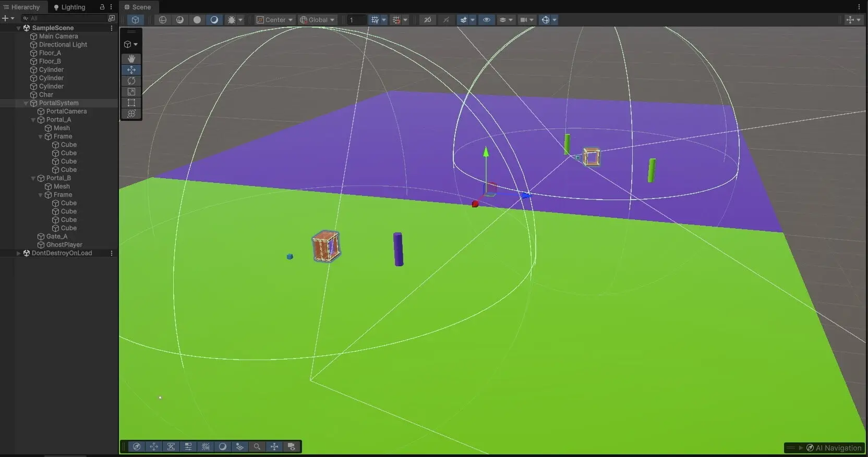This screenshot has height=457, width=868.
Task: Click the magnifier search icon in bottom overlay toolbar
Action: [257, 447]
